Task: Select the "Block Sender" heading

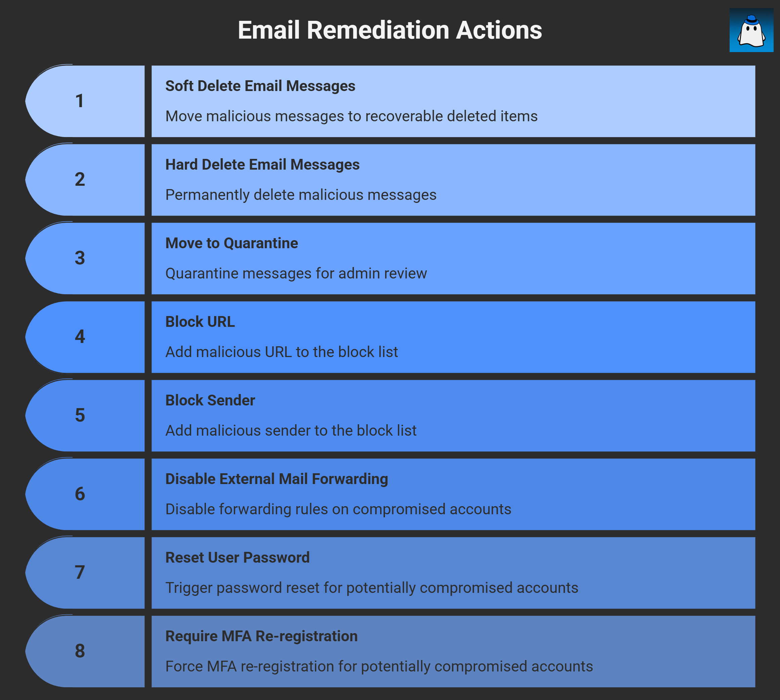Action: point(210,400)
